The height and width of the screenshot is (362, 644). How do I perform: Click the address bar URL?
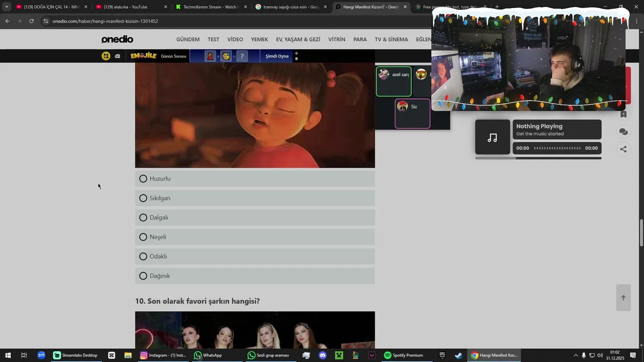(105, 21)
